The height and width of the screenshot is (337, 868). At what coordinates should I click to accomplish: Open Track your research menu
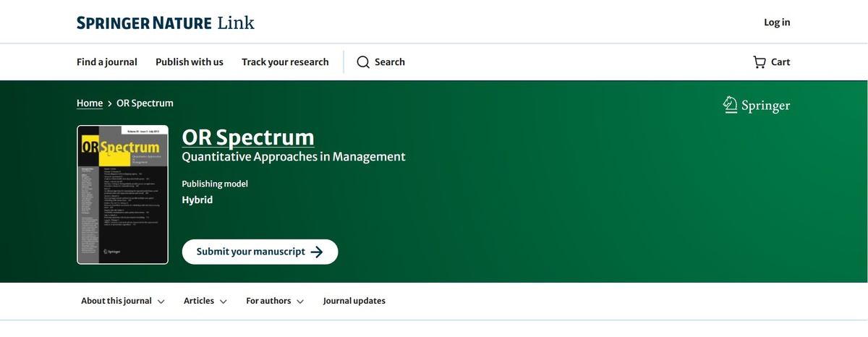pos(285,62)
